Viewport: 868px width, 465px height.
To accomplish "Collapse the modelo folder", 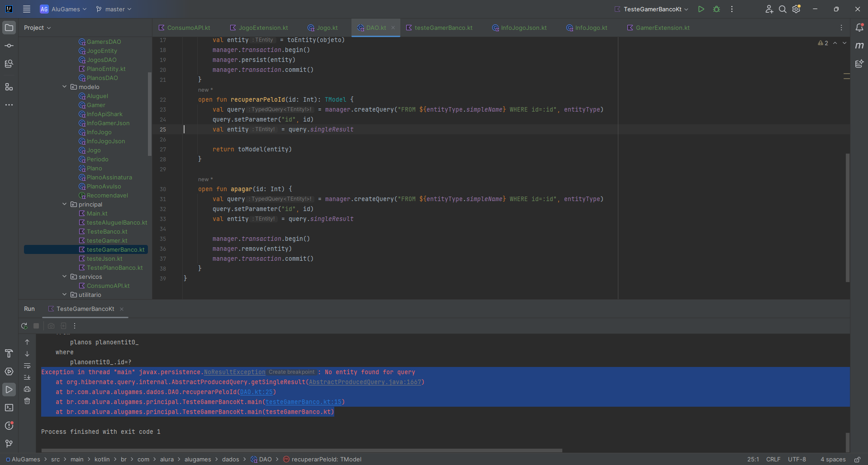I will click(x=64, y=87).
